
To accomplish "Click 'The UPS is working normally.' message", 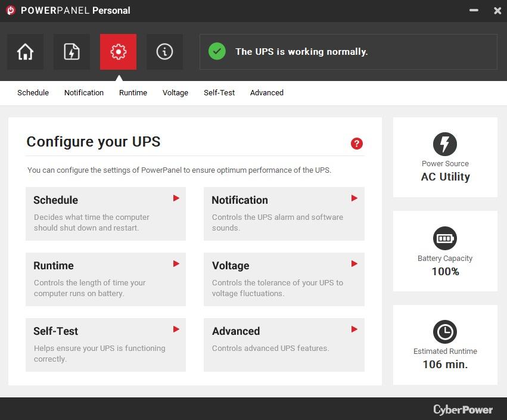I will coord(301,52).
